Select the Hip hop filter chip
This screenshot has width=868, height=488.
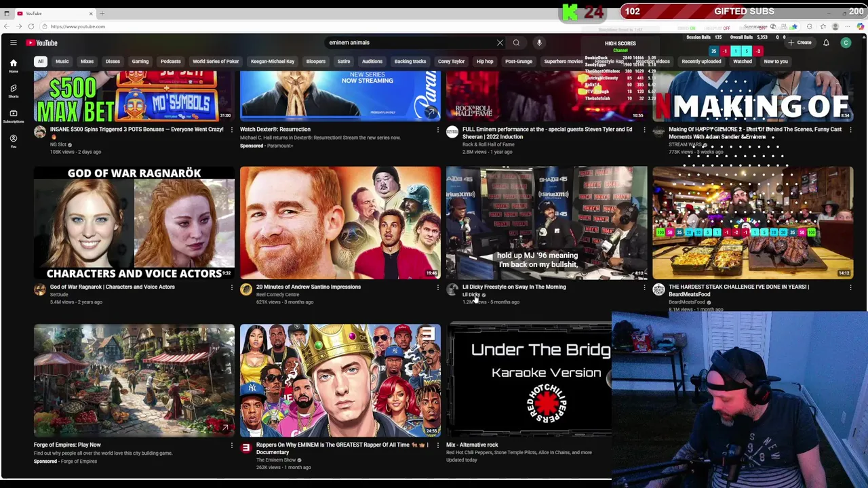tap(485, 62)
